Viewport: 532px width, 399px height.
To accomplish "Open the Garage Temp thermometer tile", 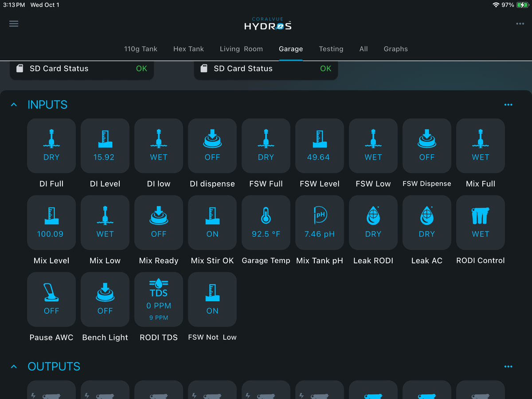I will (266, 223).
